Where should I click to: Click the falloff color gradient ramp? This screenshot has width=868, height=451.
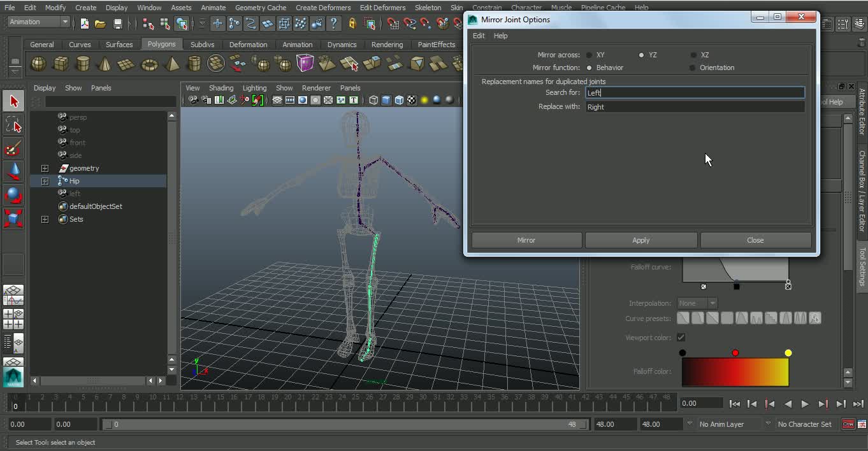(735, 372)
